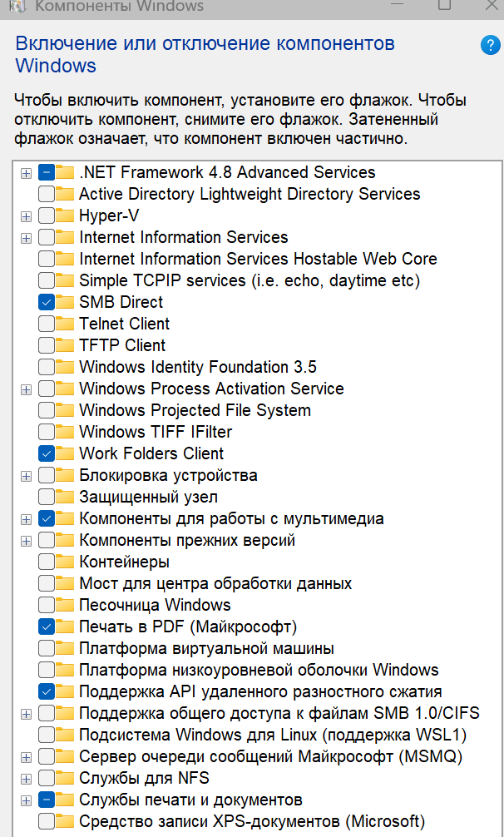The height and width of the screenshot is (837, 504).
Task: Expand Компоненты для работы с мультимедиа
Action: pyautogui.click(x=27, y=519)
